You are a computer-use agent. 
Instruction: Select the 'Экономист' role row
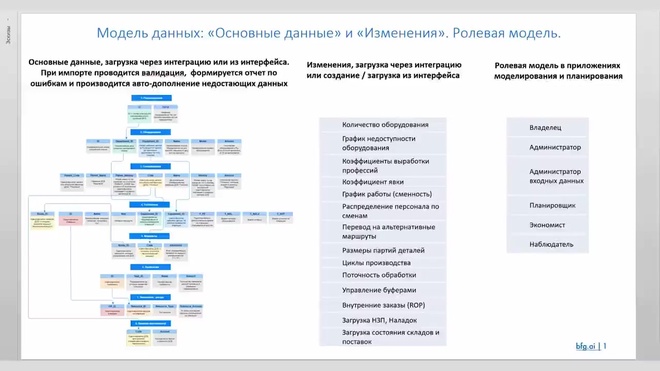click(547, 225)
